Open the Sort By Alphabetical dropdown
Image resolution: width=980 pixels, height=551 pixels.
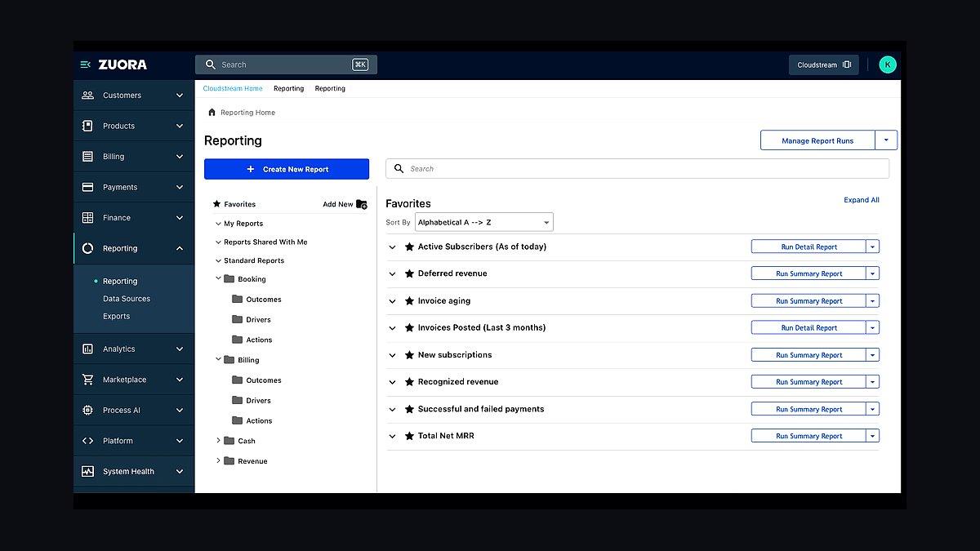coord(483,222)
